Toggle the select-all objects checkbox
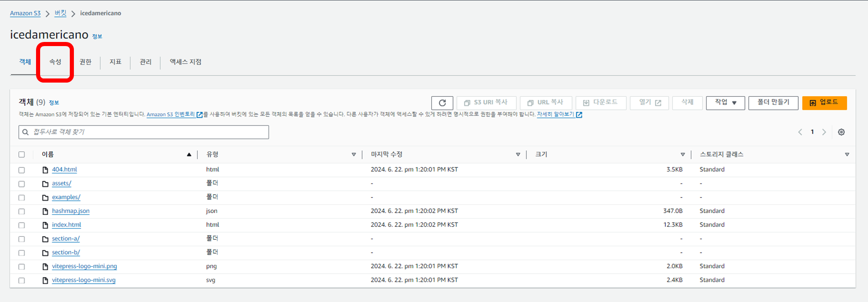This screenshot has width=868, height=302. (21, 155)
